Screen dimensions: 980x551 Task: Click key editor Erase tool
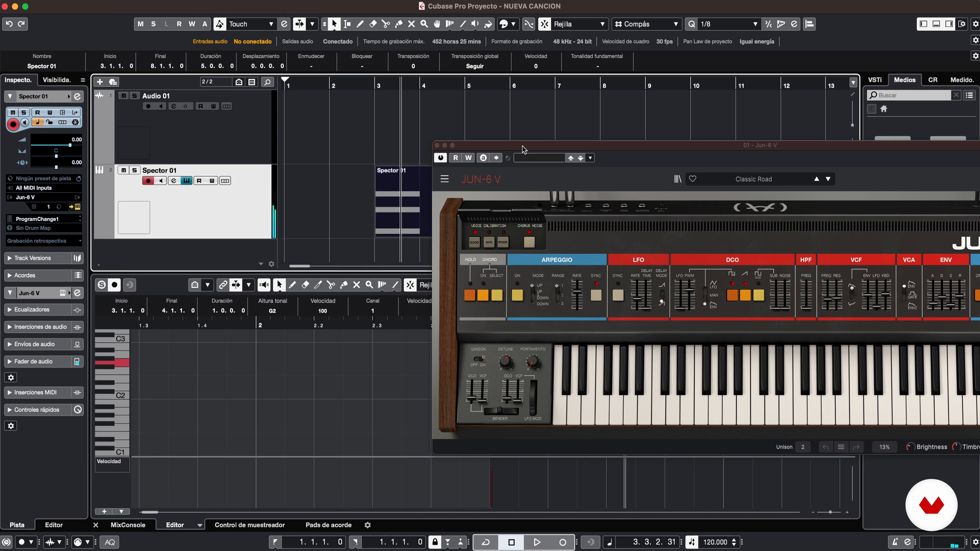[305, 285]
